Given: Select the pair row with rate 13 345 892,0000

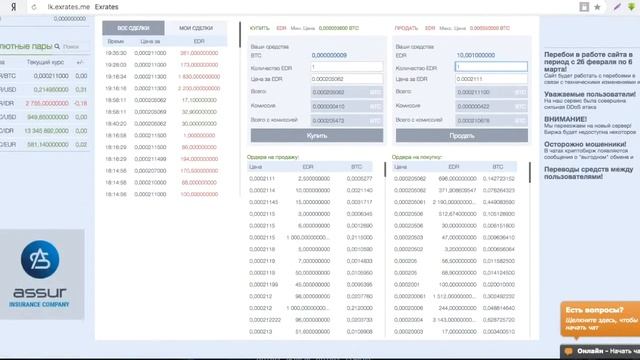Looking at the screenshot, I should (x=44, y=131).
